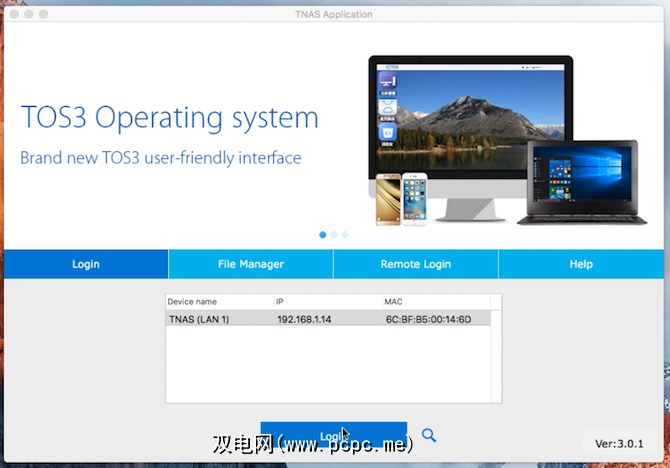Image resolution: width=670 pixels, height=468 pixels.
Task: Open the Remote Login tab
Action: pyautogui.click(x=416, y=264)
